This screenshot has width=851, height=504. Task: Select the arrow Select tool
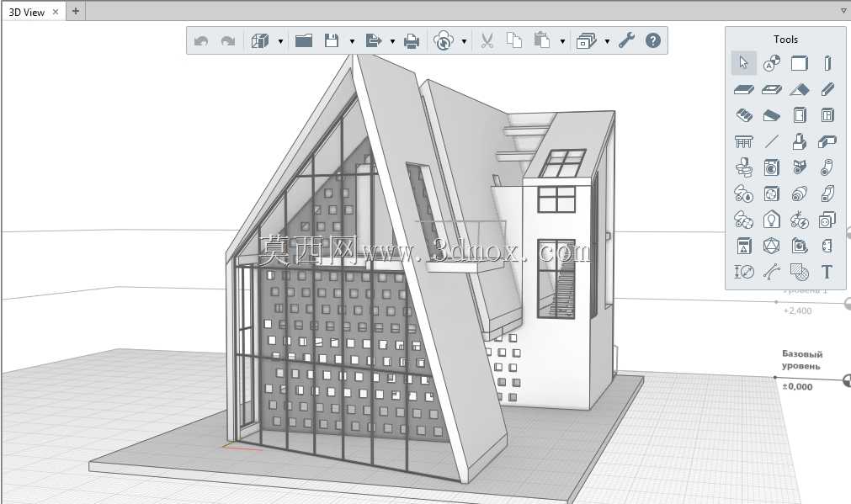coord(743,63)
